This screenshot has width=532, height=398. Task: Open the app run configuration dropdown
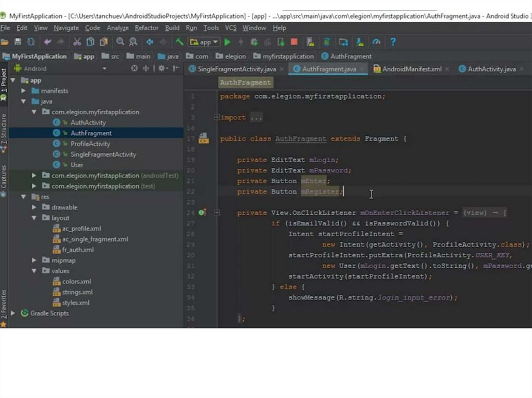point(205,42)
